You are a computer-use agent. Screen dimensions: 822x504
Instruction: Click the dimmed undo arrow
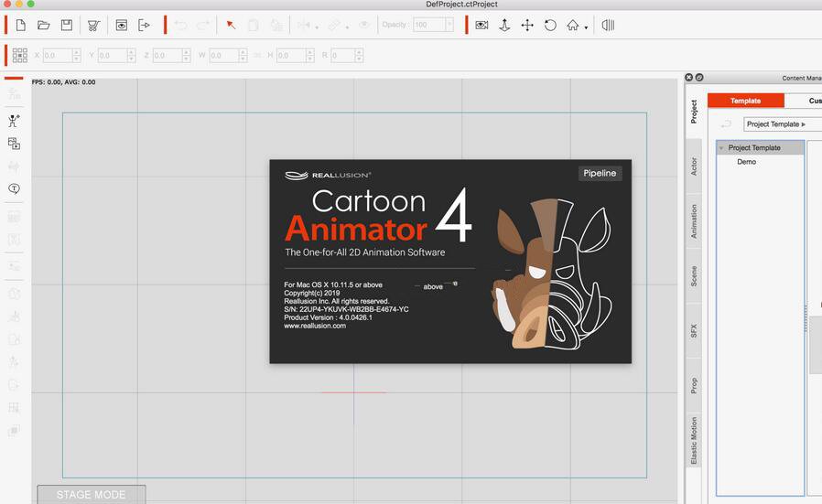(x=180, y=25)
